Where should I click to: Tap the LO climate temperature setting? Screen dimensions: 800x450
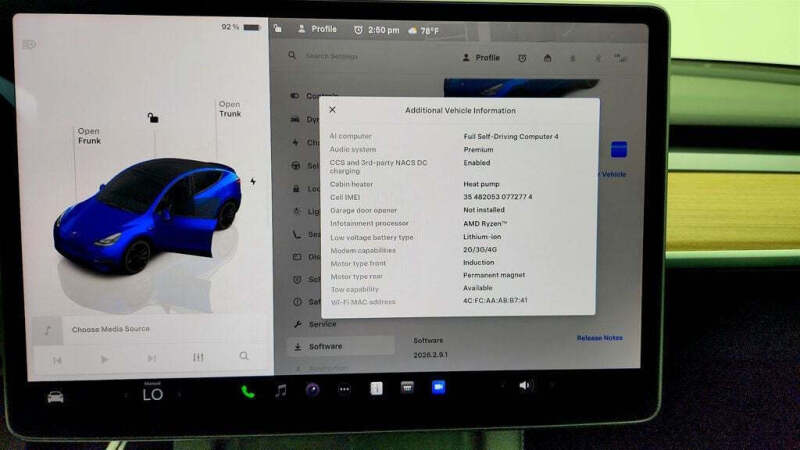[153, 394]
